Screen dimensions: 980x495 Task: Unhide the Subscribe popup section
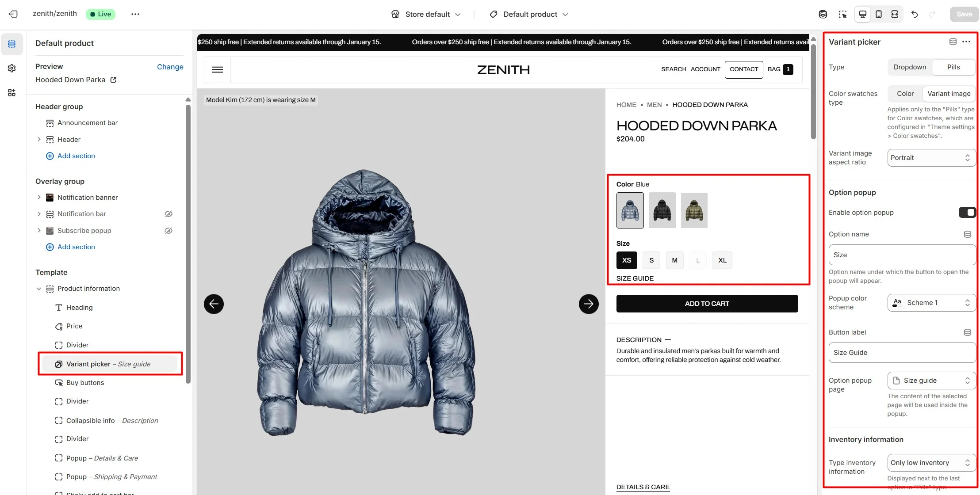tap(168, 231)
